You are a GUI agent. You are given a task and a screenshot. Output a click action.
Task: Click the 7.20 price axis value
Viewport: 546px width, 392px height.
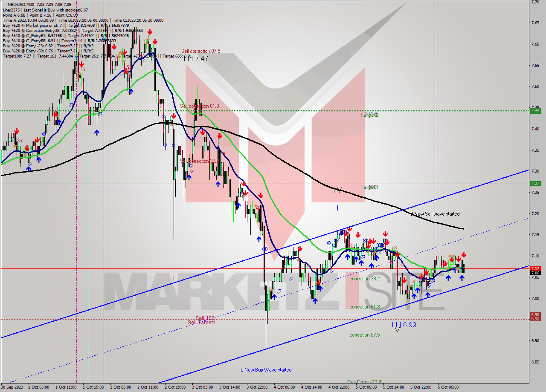pos(535,213)
